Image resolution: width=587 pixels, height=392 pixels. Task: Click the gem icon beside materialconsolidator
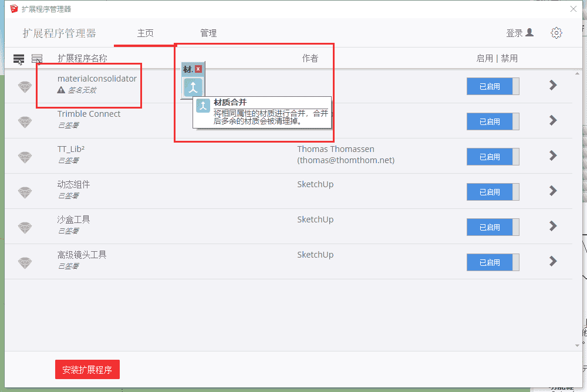pyautogui.click(x=25, y=87)
